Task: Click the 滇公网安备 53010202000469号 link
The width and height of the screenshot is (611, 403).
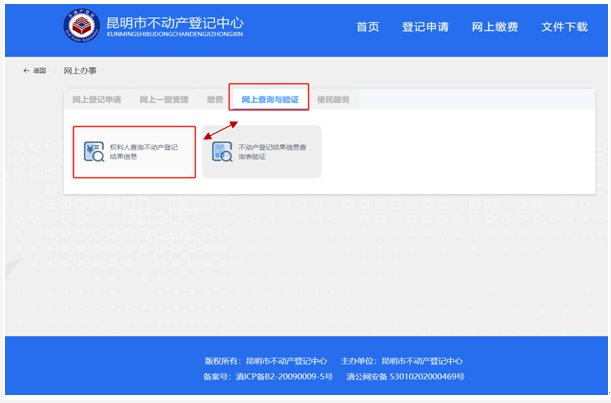Action: click(x=405, y=377)
